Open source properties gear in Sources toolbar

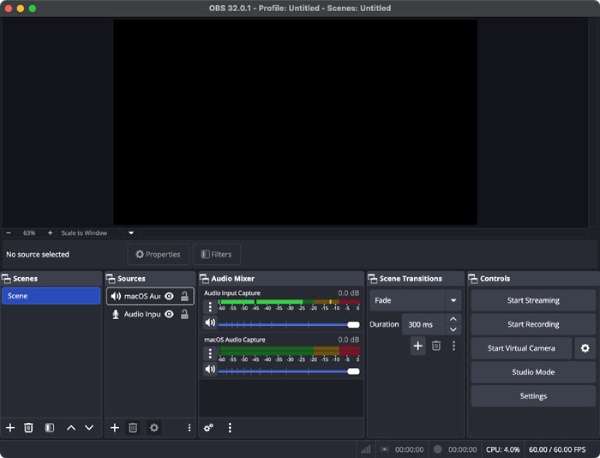[x=154, y=428]
